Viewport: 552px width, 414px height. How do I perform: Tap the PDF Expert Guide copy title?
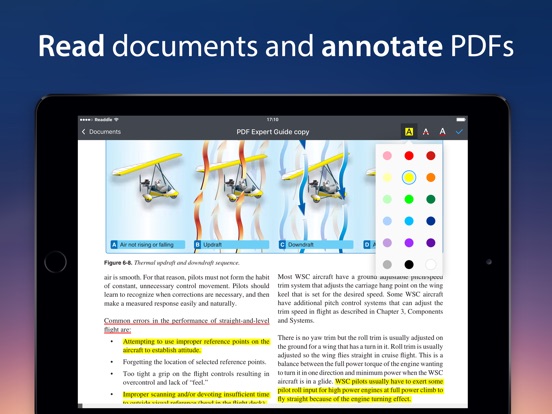[273, 132]
